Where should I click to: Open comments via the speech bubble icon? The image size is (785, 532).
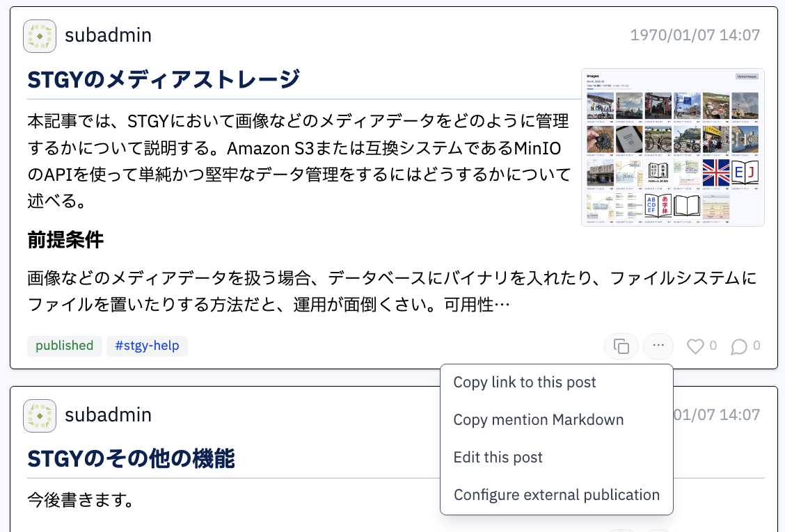(x=739, y=346)
